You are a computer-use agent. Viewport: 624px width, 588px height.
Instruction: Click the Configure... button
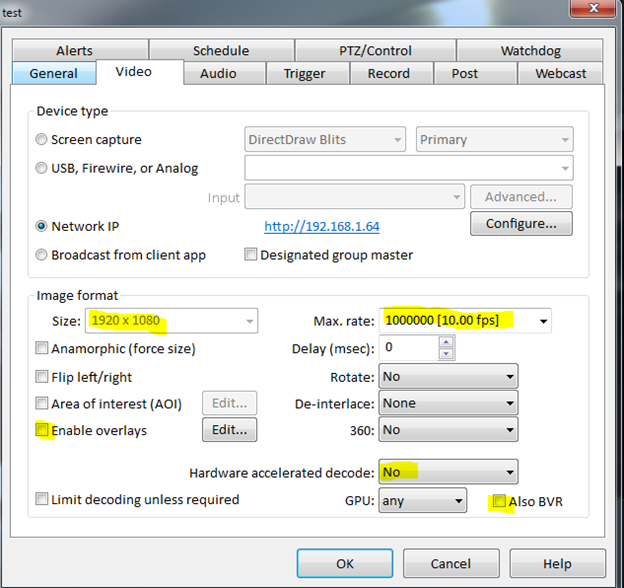pos(521,223)
